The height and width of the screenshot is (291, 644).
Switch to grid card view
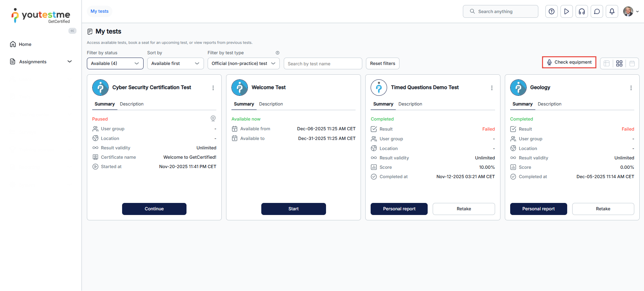click(x=619, y=63)
